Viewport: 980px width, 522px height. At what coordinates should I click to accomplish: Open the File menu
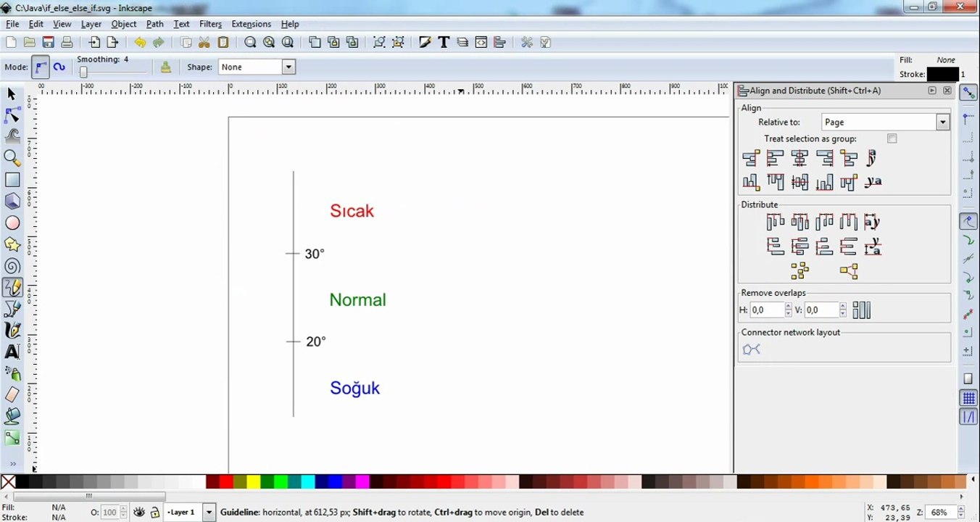pos(12,24)
